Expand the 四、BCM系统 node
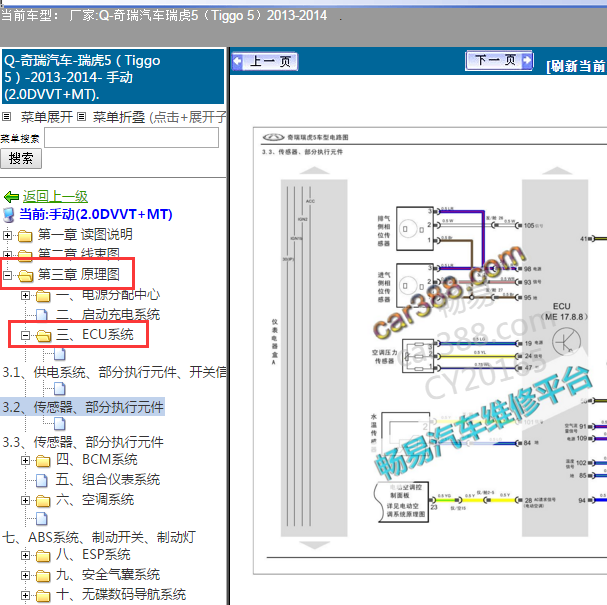This screenshot has width=607, height=605. click(25, 460)
